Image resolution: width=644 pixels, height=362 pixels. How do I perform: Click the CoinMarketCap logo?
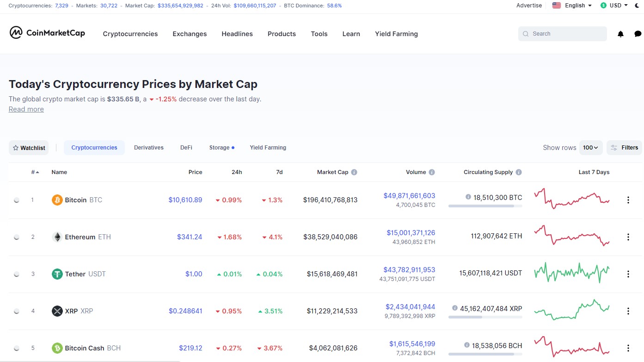47,33
